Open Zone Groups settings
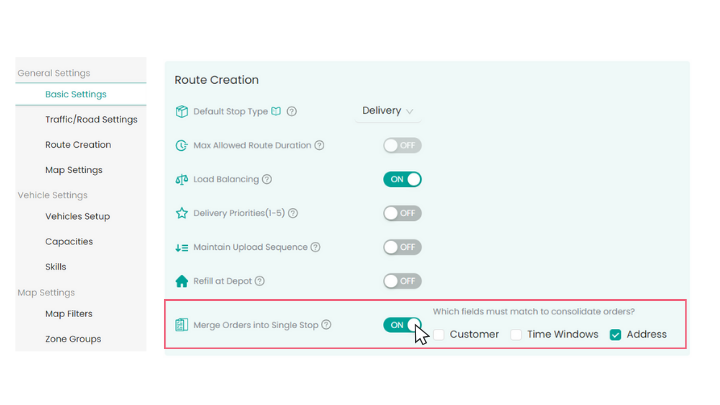The image size is (720, 405). [73, 339]
